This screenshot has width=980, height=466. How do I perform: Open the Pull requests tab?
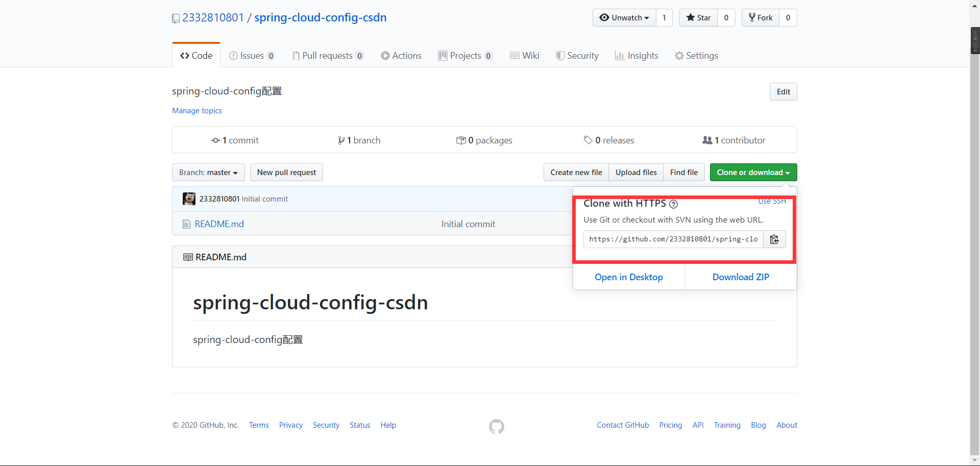tap(328, 56)
